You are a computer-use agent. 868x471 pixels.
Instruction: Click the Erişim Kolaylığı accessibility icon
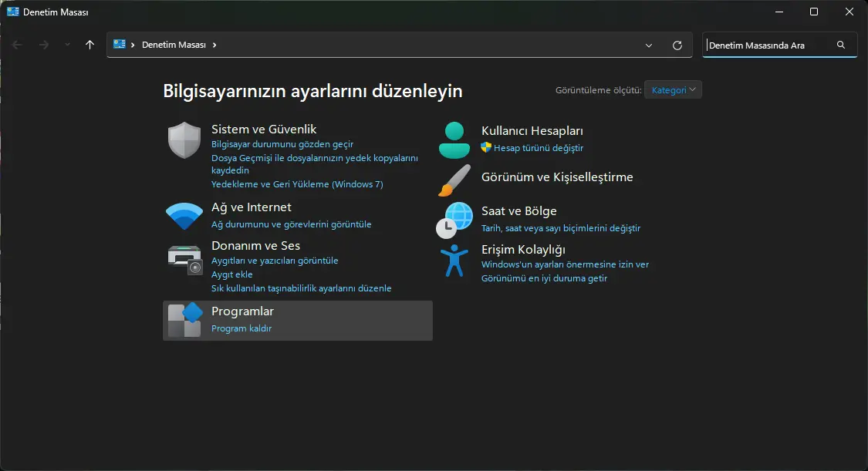tap(454, 261)
